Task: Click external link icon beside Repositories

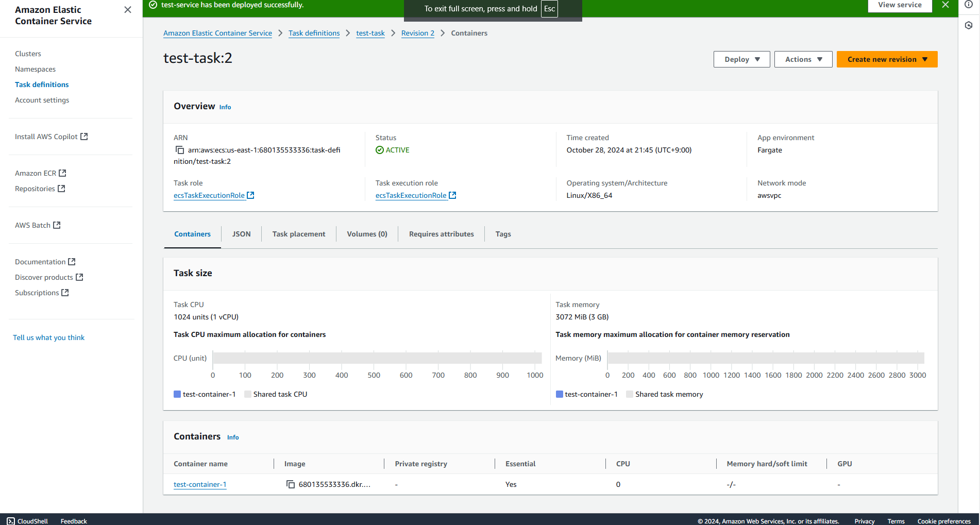Action: pyautogui.click(x=61, y=189)
